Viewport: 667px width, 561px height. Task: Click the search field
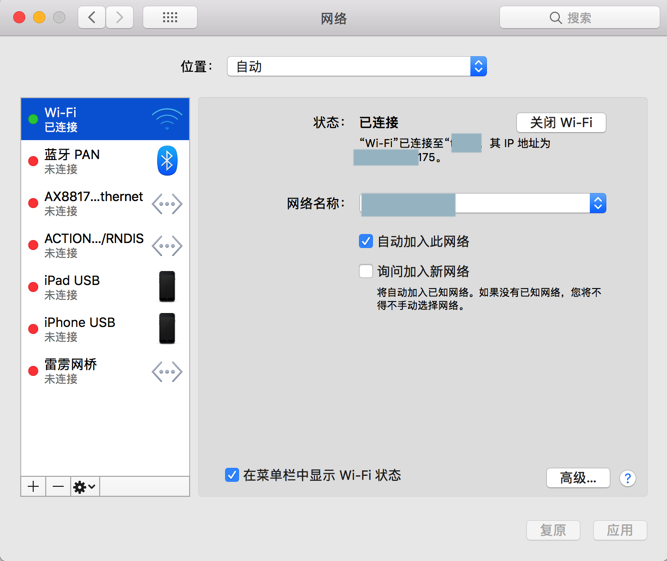coord(579,17)
